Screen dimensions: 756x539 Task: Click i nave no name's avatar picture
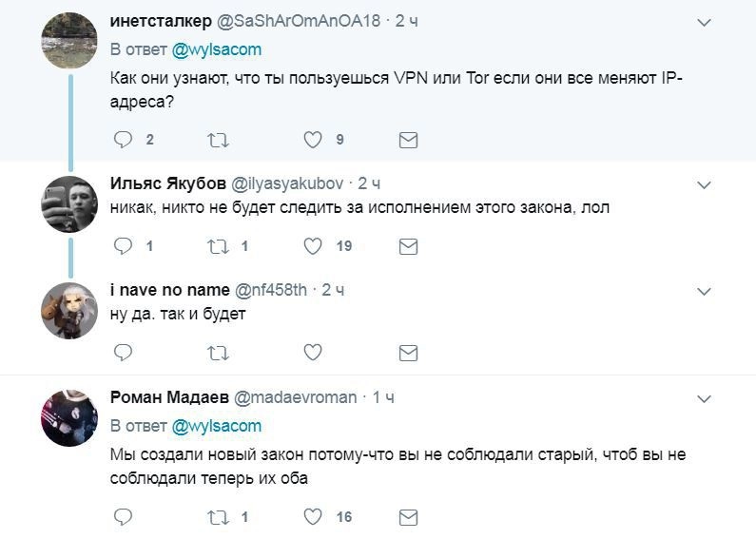(x=68, y=310)
